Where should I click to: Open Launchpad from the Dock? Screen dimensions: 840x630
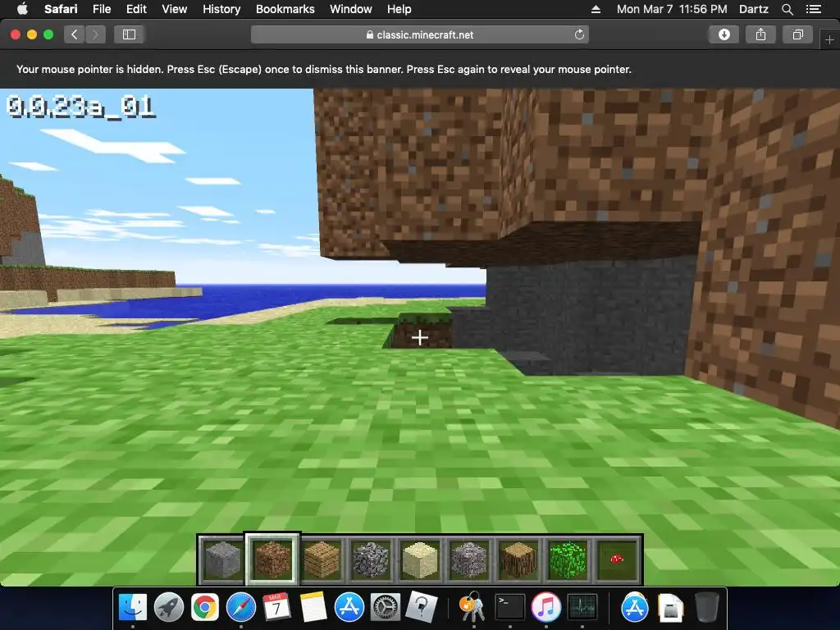point(169,607)
